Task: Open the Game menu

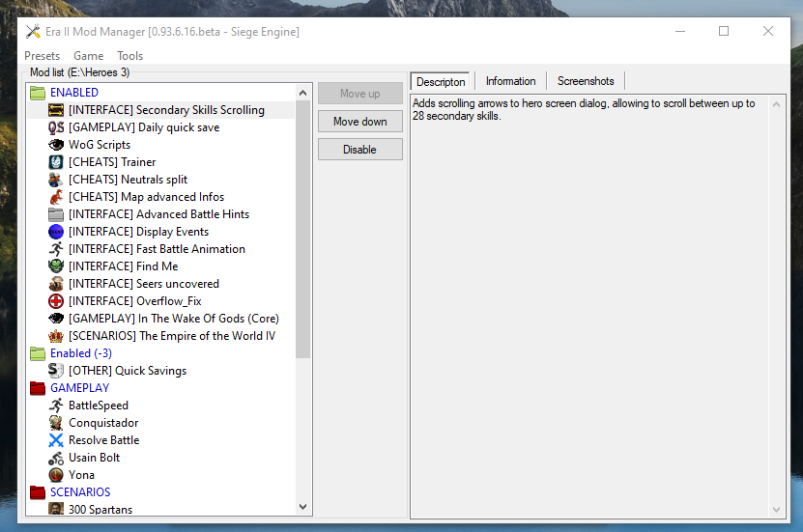Action: click(x=88, y=56)
